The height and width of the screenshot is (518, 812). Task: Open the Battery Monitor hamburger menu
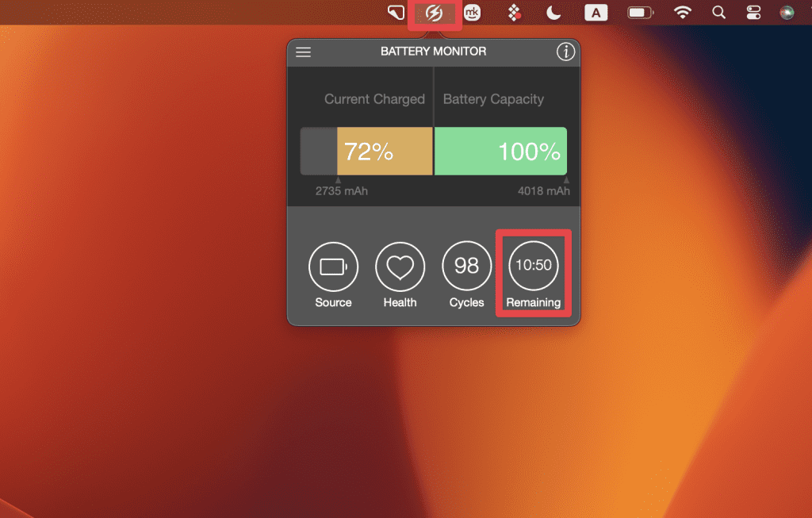pyautogui.click(x=303, y=52)
